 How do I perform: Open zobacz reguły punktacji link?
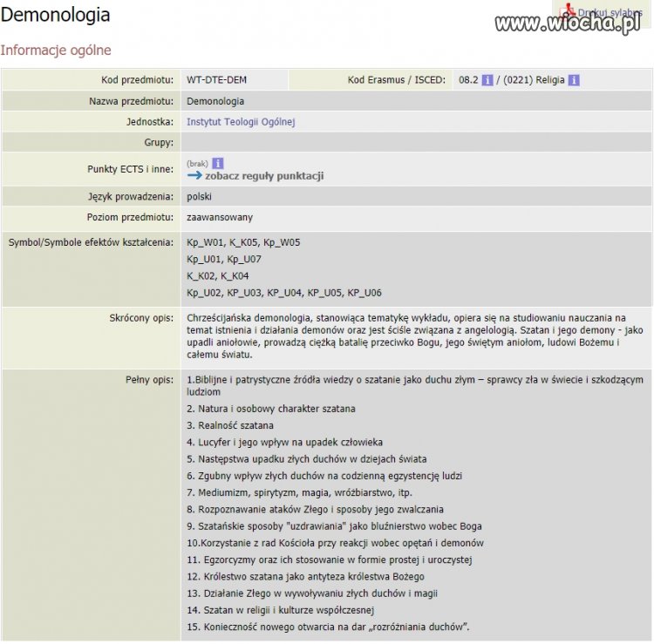264,176
